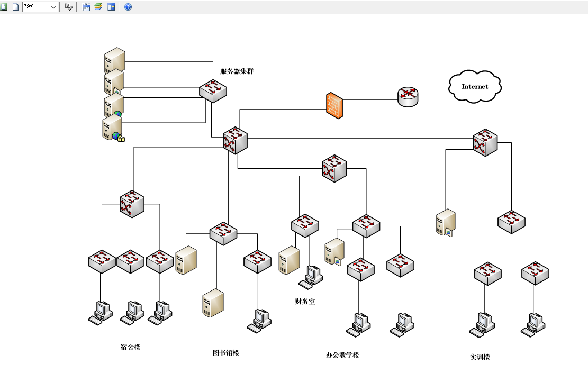This screenshot has width=588, height=382.
Task: Open Help via blue question icon
Action: pos(128,7)
